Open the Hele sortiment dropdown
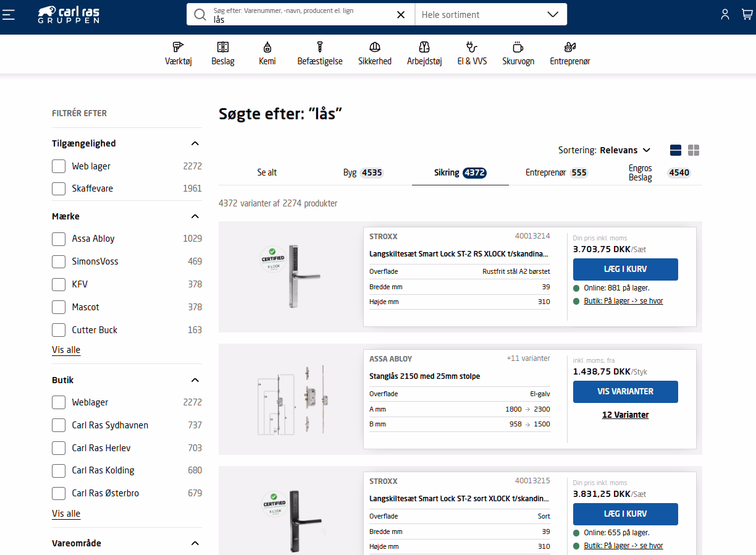The height and width of the screenshot is (555, 756). 490,15
